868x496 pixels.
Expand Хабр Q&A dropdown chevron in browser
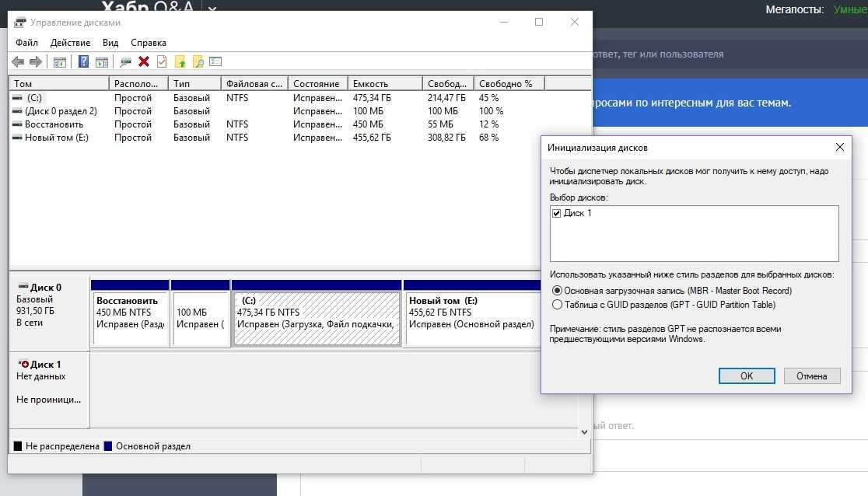(x=212, y=8)
